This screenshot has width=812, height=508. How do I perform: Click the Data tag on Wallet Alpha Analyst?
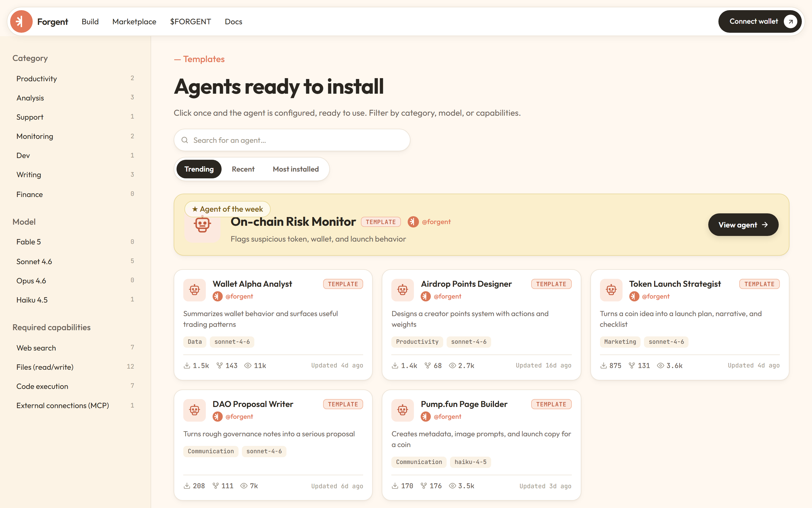pos(195,342)
